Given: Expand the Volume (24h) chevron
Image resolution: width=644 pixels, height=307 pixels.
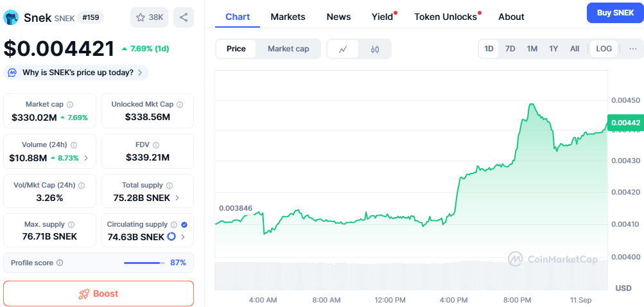Looking at the screenshot, I should (x=86, y=158).
